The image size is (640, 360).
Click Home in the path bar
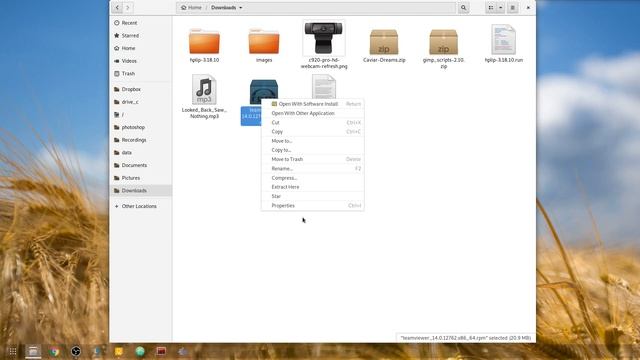pyautogui.click(x=191, y=8)
